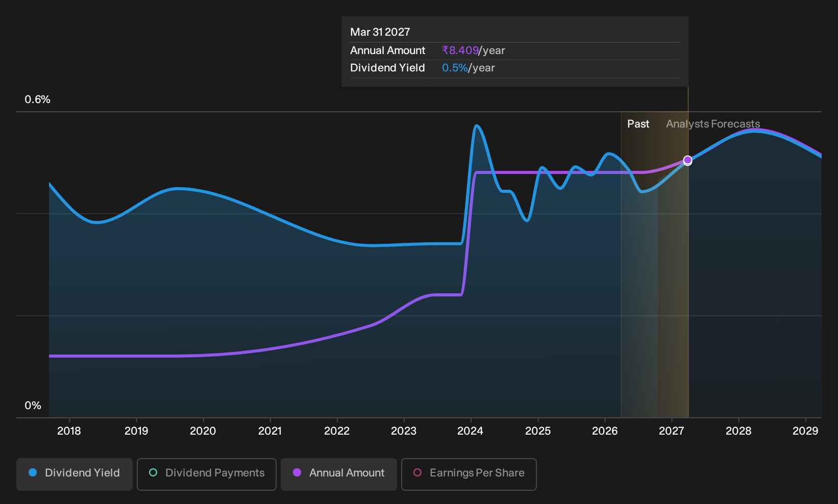
Task: Click the Dividend Yield label in tooltip
Action: [387, 68]
